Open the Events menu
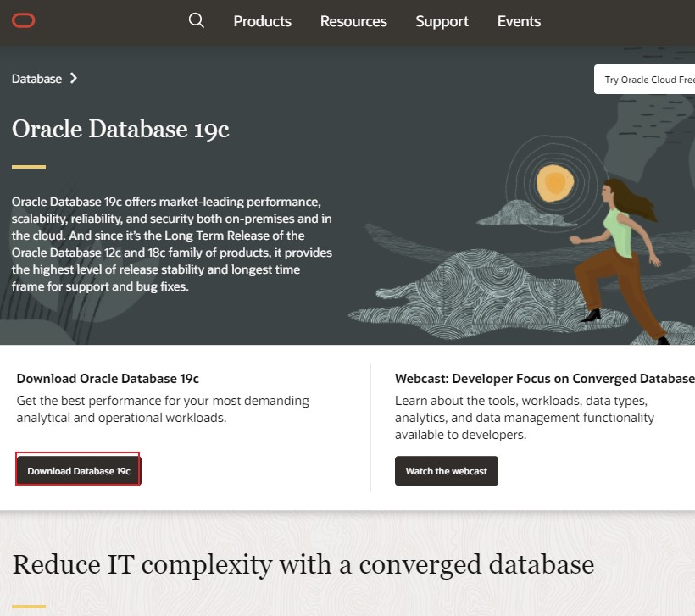The height and width of the screenshot is (616, 695). pyautogui.click(x=519, y=21)
